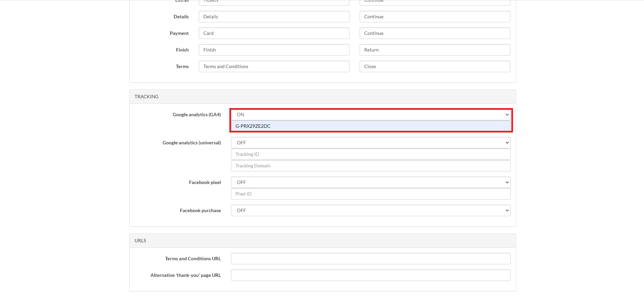This screenshot has height=306, width=644.
Task: Click the Tracking ID input field
Action: click(x=371, y=154)
